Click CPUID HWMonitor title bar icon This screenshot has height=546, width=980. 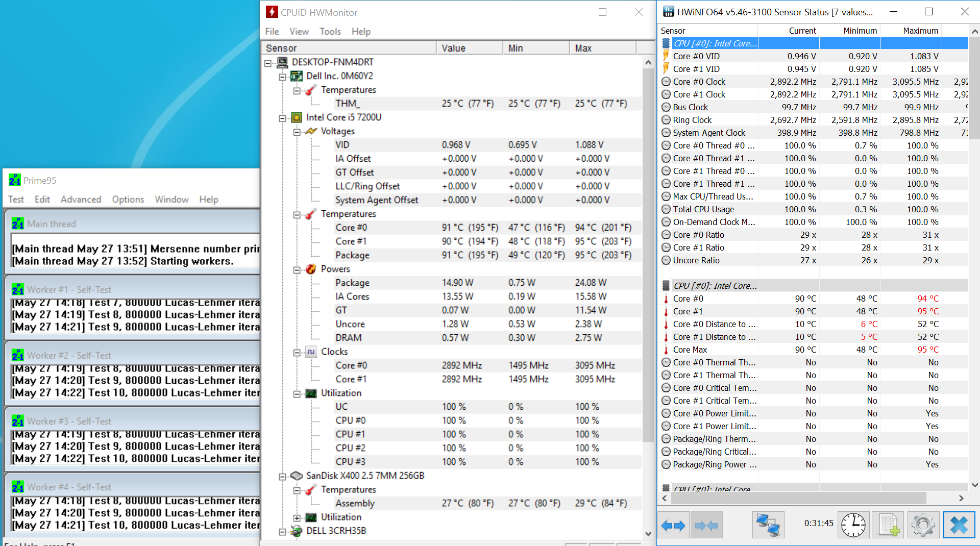(x=272, y=12)
